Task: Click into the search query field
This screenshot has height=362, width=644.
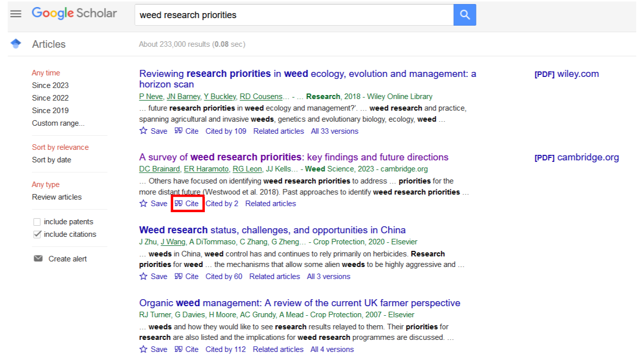Action: [x=294, y=15]
